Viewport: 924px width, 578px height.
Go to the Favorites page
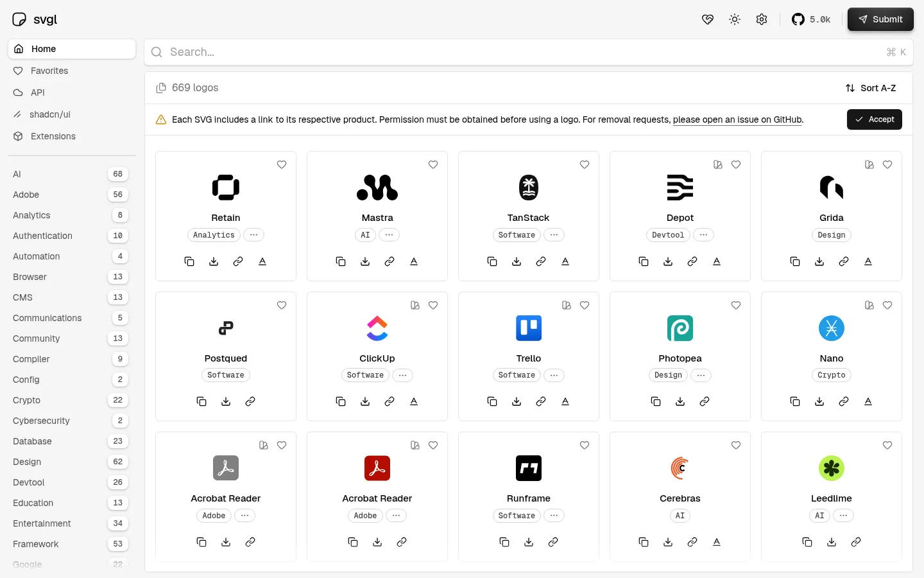point(72,71)
